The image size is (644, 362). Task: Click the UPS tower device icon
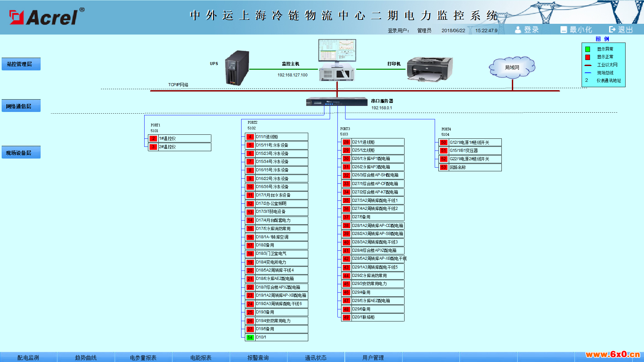tap(237, 68)
